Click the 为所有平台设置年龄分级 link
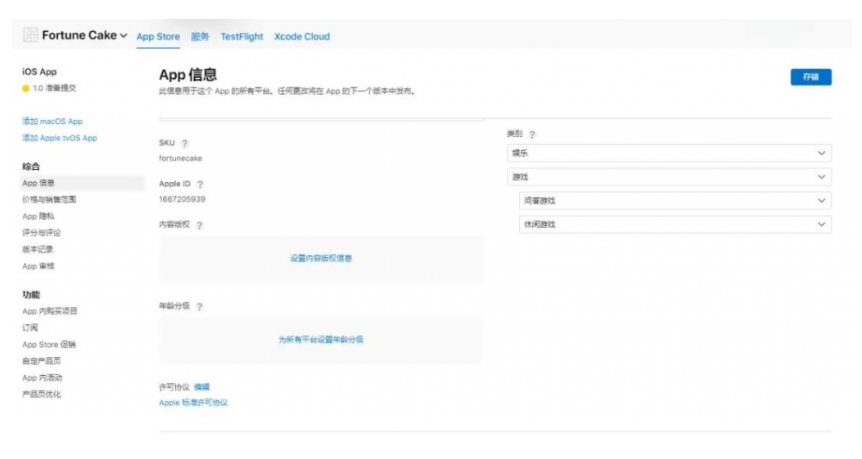 pyautogui.click(x=321, y=340)
